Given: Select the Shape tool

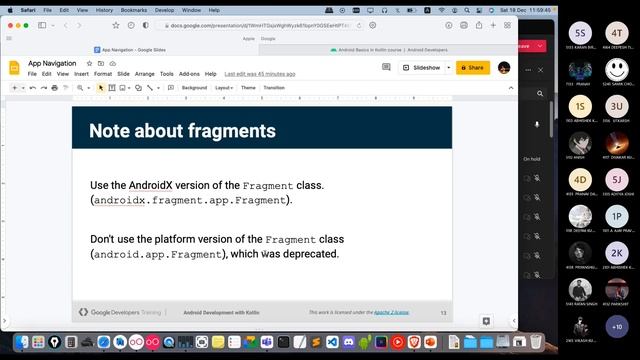Looking at the screenshot, I should [138, 88].
